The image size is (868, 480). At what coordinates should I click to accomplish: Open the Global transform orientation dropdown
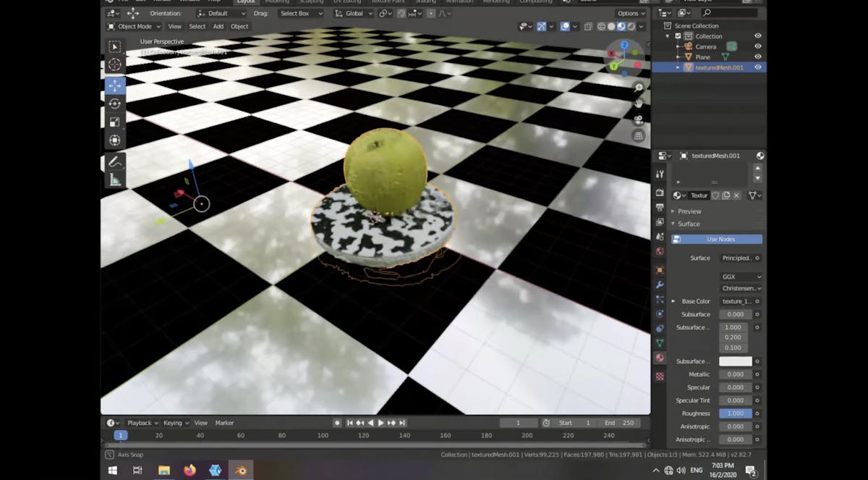click(354, 13)
